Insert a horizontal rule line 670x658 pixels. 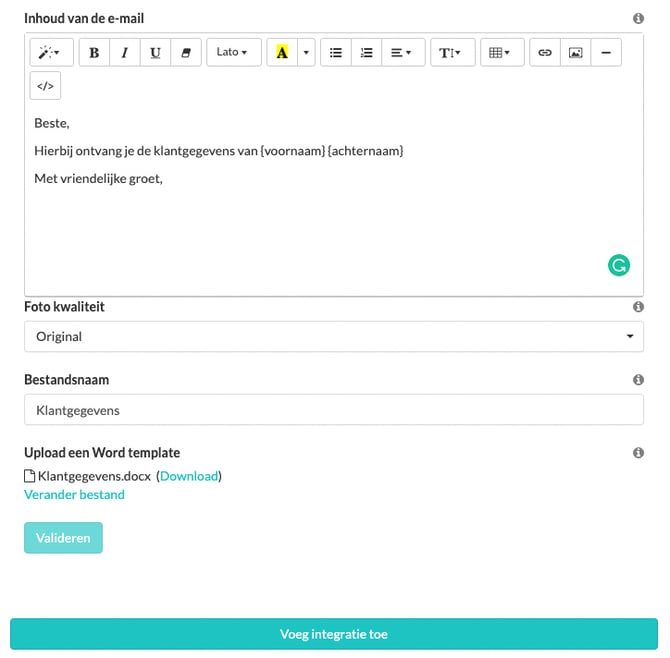tap(606, 52)
